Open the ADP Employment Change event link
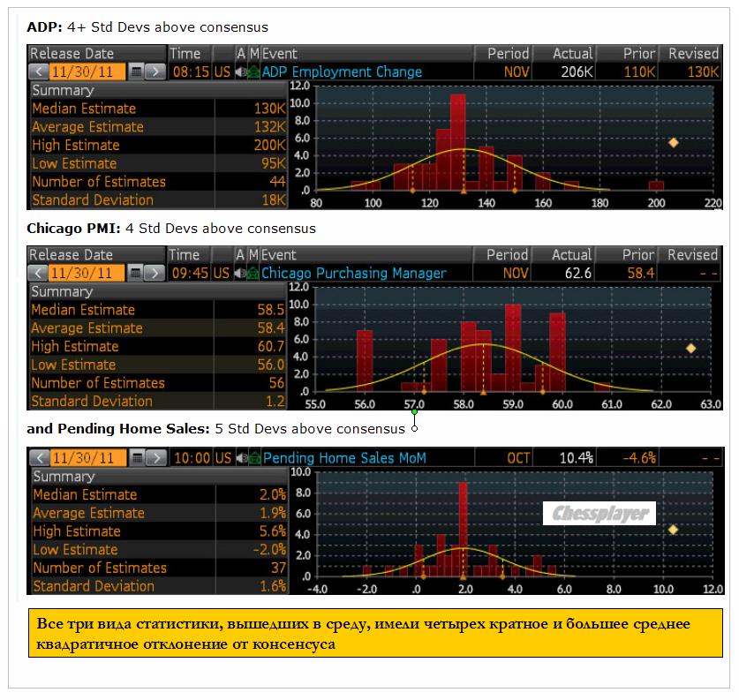 (x=342, y=72)
